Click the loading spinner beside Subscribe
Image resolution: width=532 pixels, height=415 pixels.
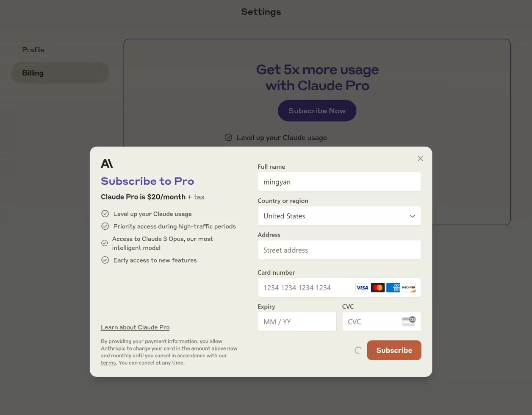point(358,350)
